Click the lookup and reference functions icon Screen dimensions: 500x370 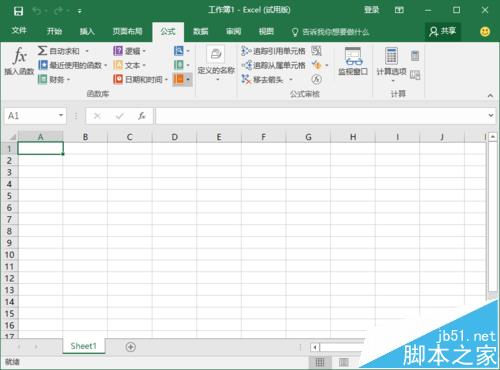179,51
